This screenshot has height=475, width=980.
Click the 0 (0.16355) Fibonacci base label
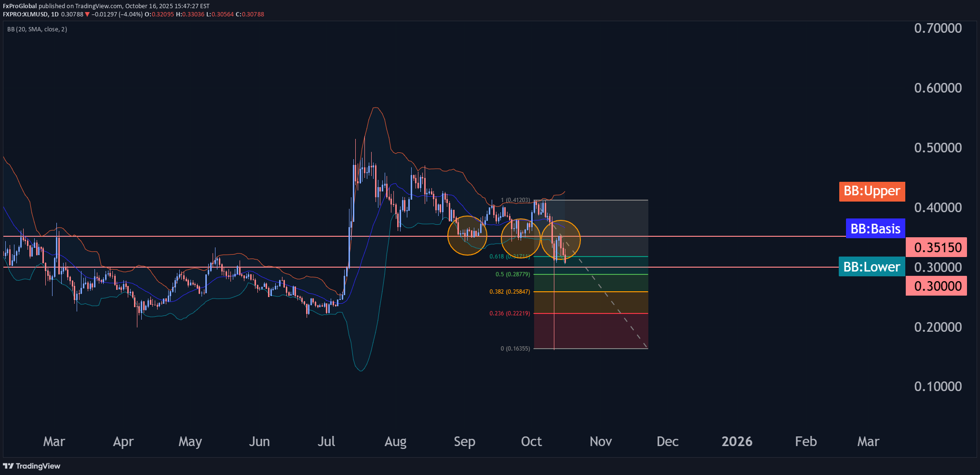[515, 349]
